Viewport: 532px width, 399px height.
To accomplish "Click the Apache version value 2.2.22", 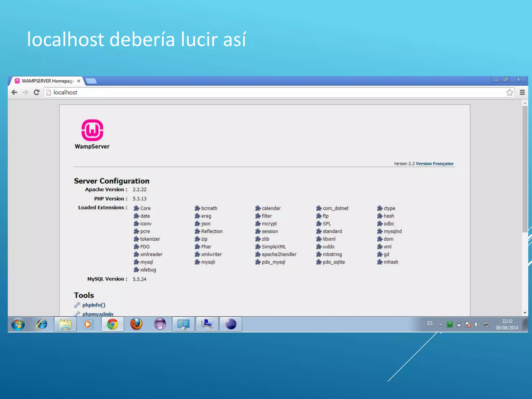I will 139,190.
